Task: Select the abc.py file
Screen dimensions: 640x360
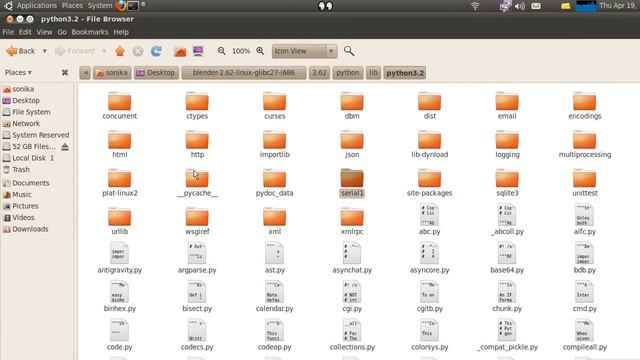Action: coord(429,220)
